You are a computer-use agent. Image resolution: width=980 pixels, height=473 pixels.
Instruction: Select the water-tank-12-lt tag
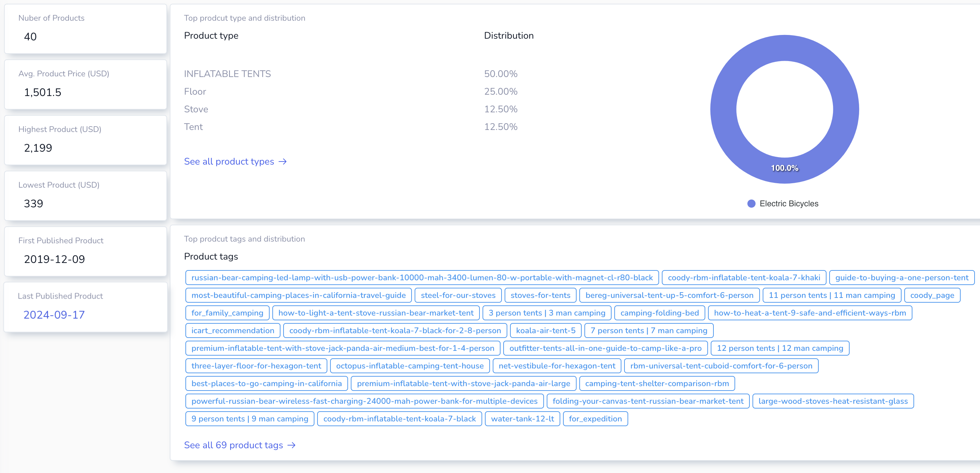[522, 419]
